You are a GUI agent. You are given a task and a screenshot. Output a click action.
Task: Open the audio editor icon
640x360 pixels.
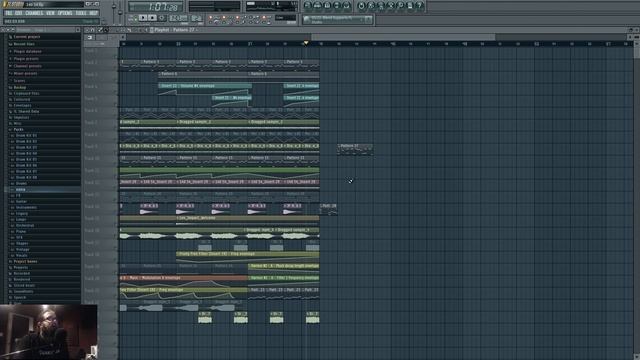click(391, 6)
